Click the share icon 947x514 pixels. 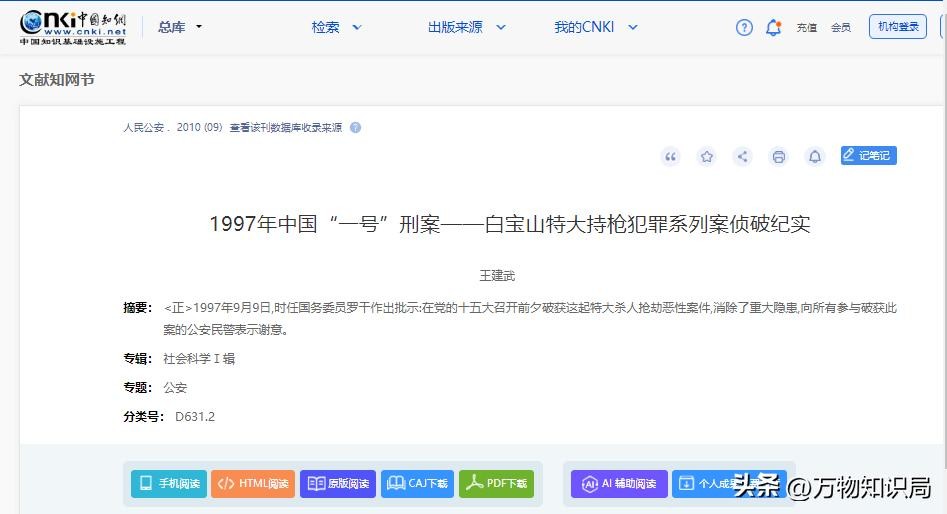point(742,157)
